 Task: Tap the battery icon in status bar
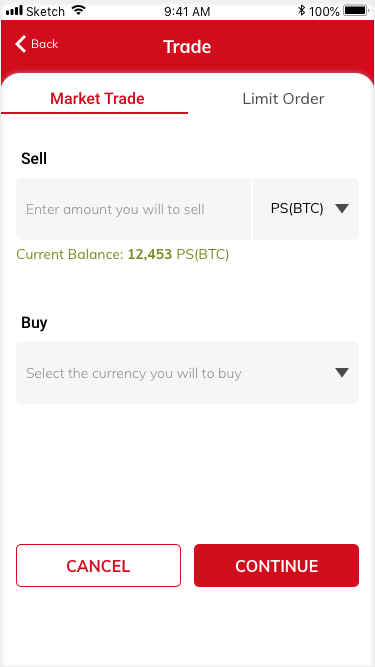[356, 11]
